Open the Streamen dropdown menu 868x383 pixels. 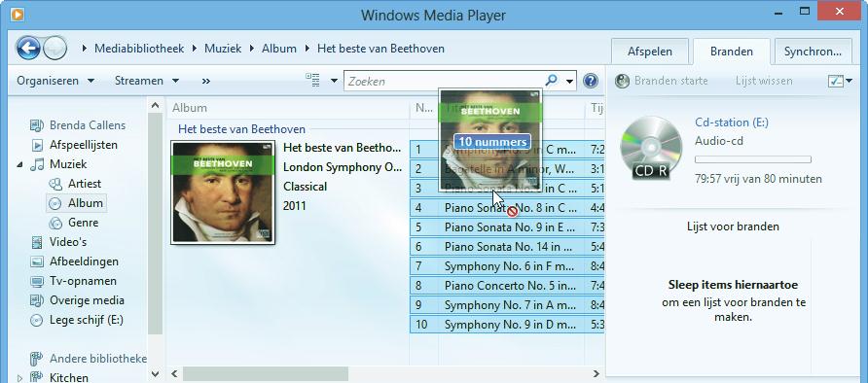[147, 81]
